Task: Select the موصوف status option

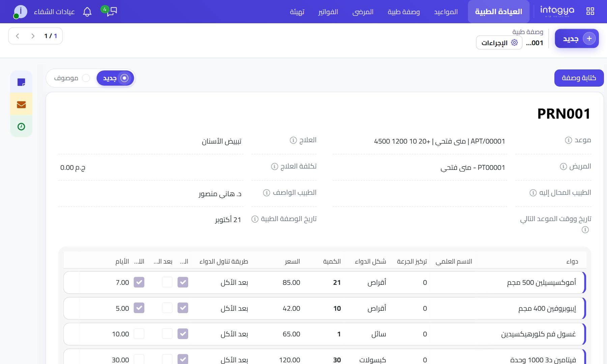Action: point(72,78)
